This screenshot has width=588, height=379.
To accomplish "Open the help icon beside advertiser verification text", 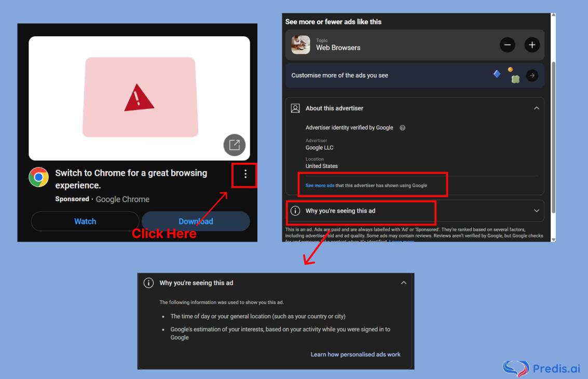I will tap(402, 127).
